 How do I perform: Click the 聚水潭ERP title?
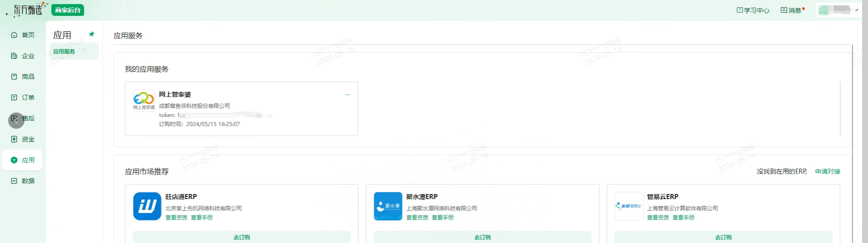[422, 197]
